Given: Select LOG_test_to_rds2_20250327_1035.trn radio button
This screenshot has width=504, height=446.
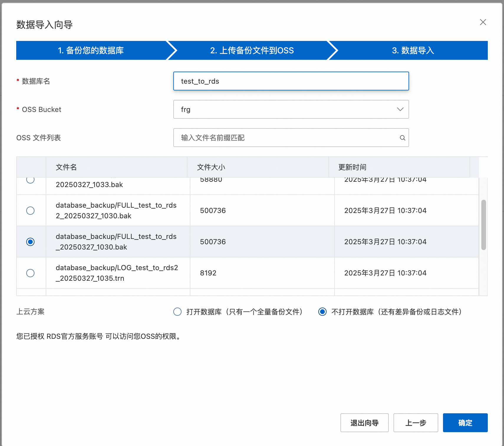Looking at the screenshot, I should point(30,273).
